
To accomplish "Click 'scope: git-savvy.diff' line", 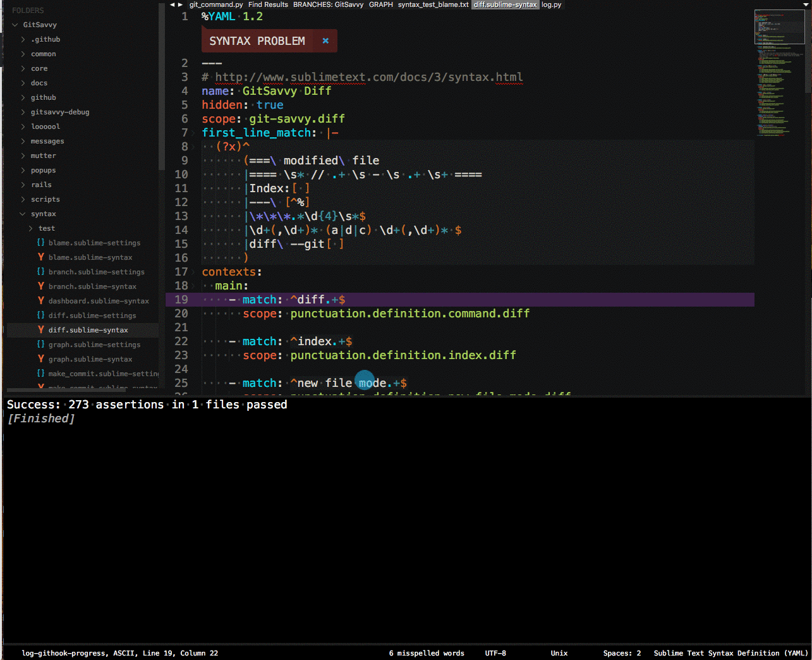I will pyautogui.click(x=274, y=119).
